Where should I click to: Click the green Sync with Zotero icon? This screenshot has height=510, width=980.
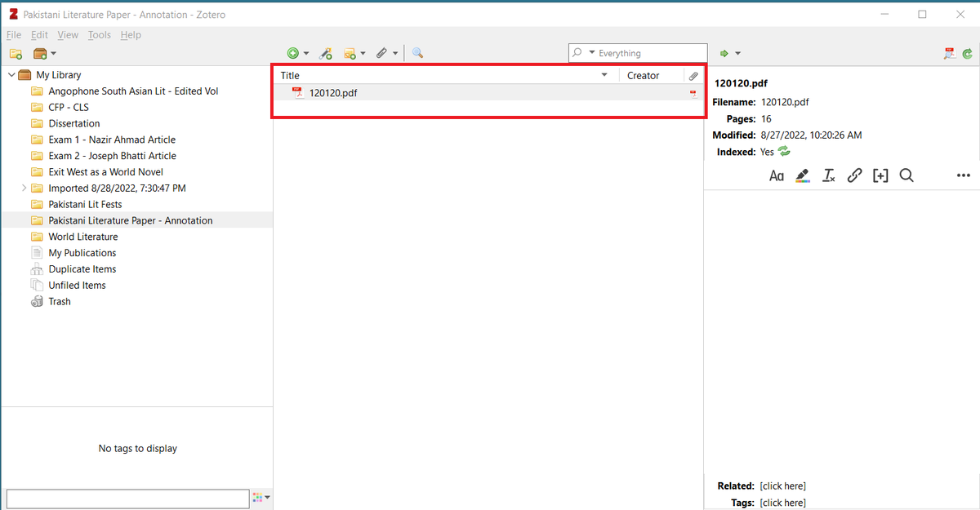(x=968, y=53)
